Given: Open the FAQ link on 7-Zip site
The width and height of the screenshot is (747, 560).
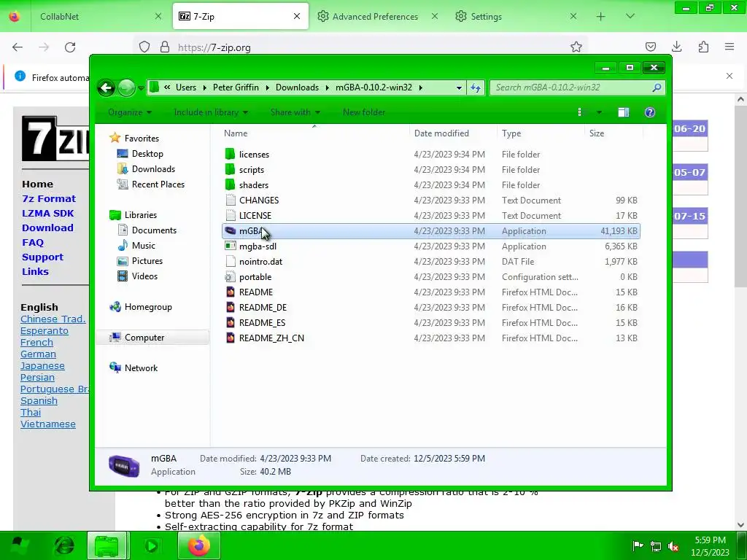Looking at the screenshot, I should tap(32, 242).
